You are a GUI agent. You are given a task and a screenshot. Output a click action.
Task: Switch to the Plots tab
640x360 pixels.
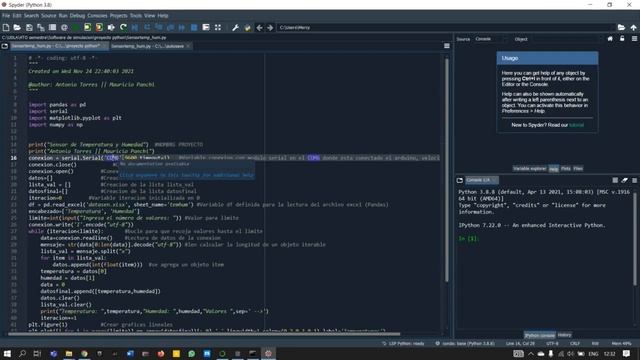[x=565, y=169]
